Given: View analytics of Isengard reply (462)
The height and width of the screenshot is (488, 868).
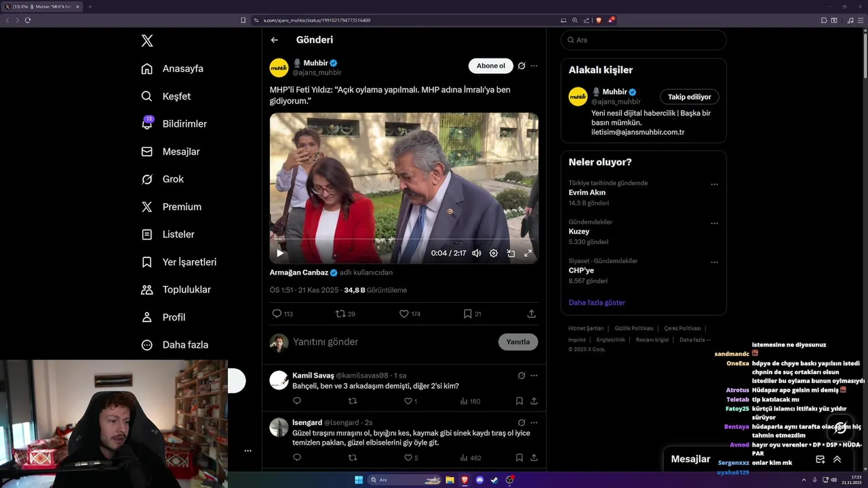Looking at the screenshot, I should pos(470,457).
